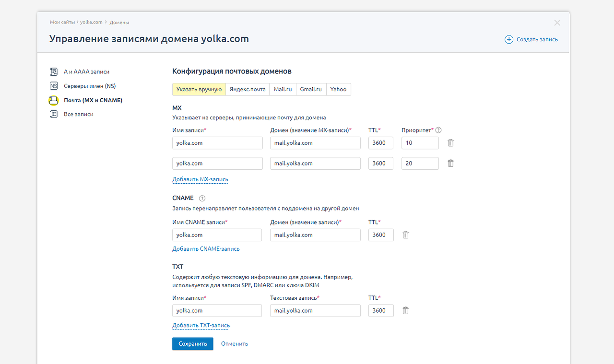
Task: Click the plus icon for Создать запись
Action: click(509, 39)
